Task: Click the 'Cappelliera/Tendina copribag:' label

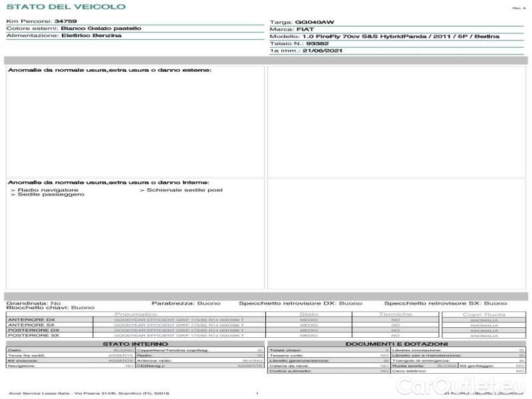Action: click(x=172, y=350)
